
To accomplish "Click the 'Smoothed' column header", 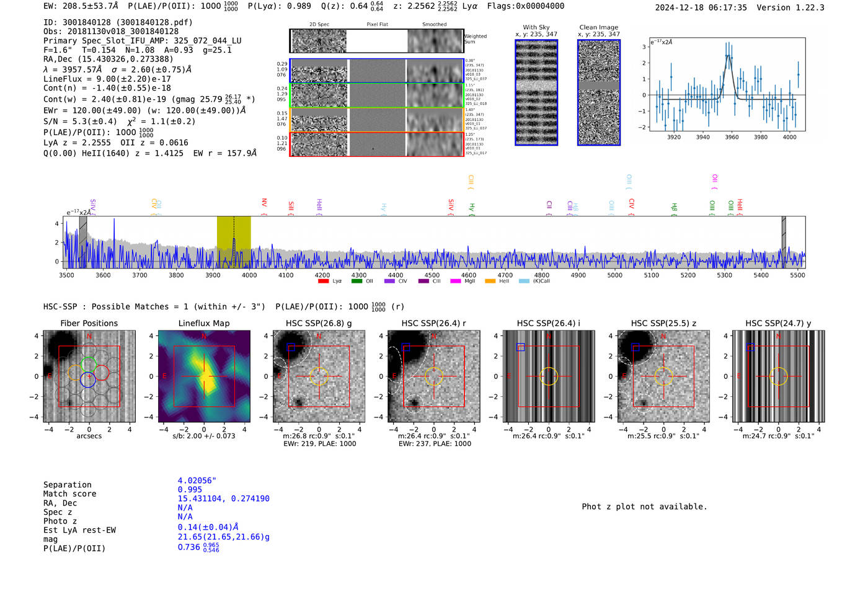I will [x=434, y=25].
